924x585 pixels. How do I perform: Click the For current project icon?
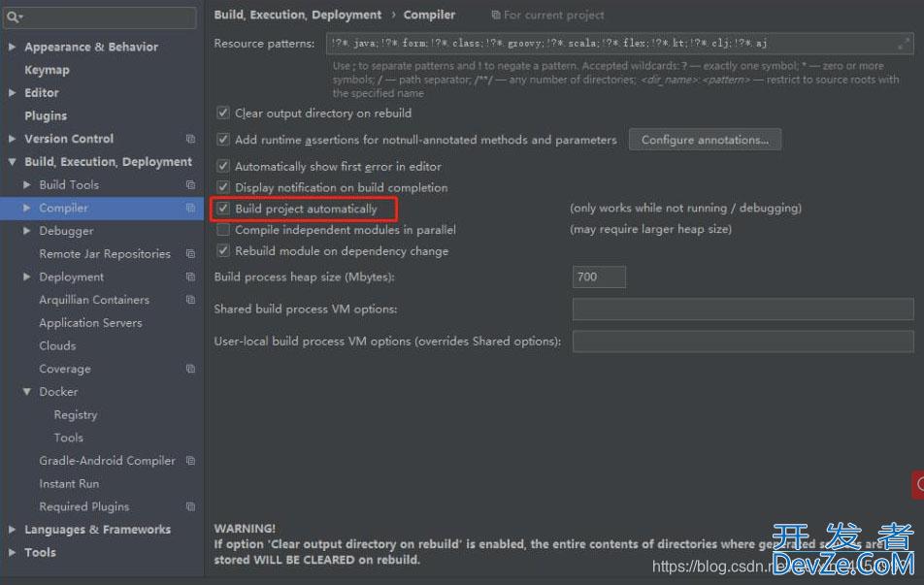496,16
